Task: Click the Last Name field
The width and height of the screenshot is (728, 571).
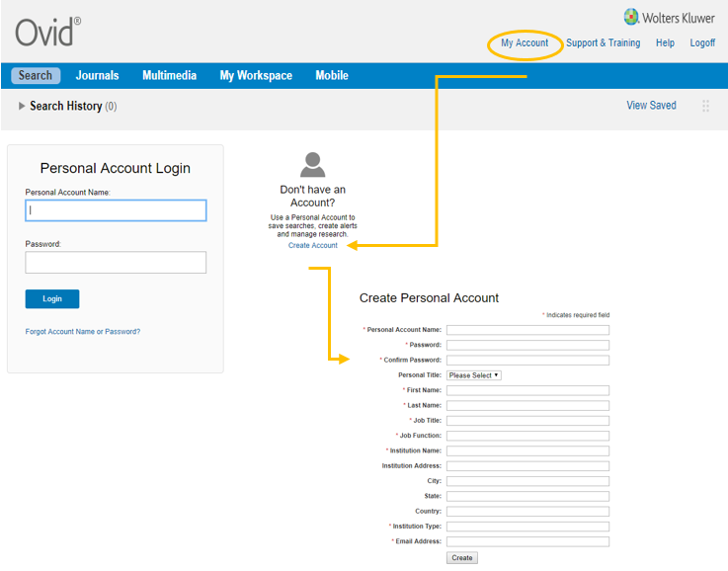Action: pos(527,406)
